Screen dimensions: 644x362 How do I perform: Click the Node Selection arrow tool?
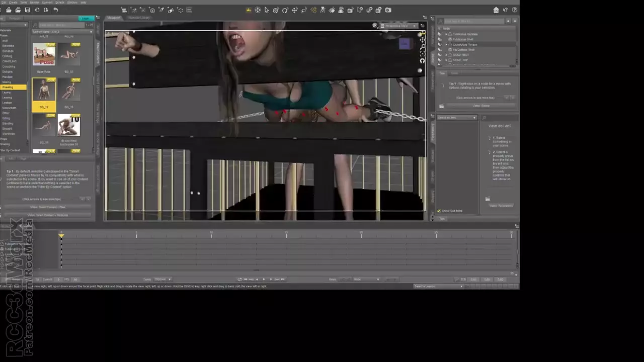pos(267,10)
